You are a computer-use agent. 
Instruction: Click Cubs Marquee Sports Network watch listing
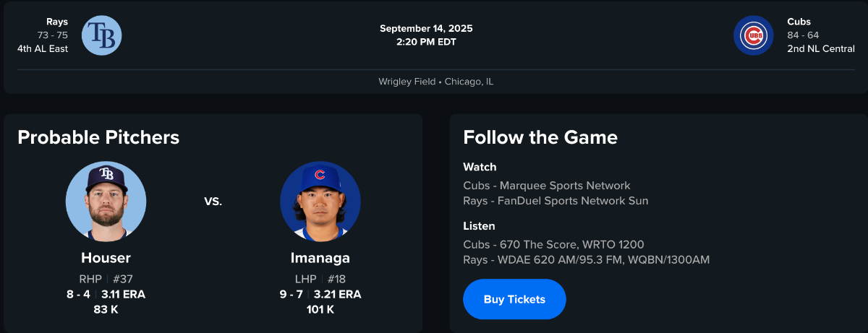point(546,186)
